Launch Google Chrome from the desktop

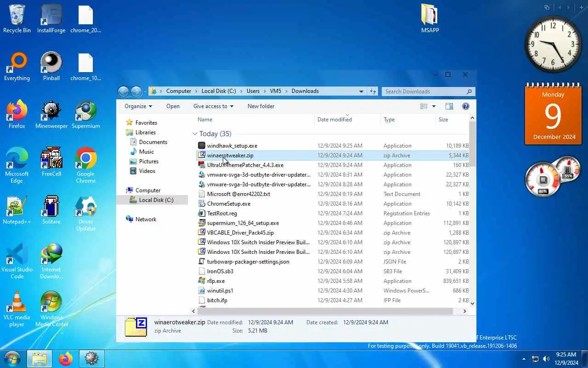[86, 165]
